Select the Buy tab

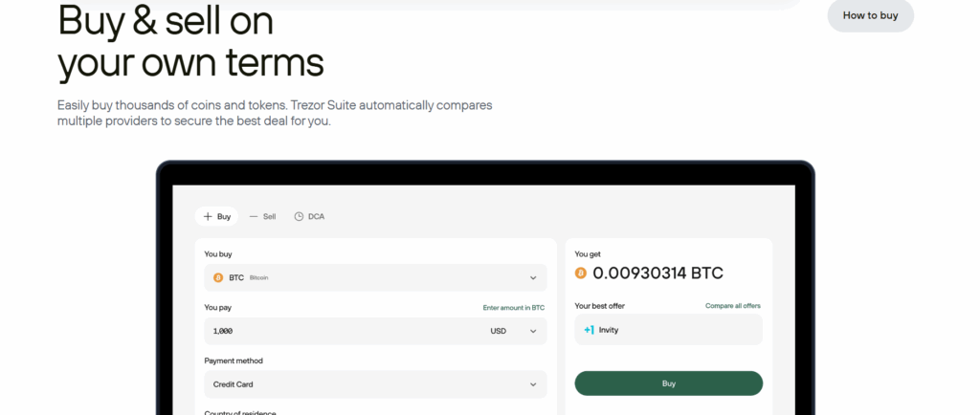tap(216, 216)
